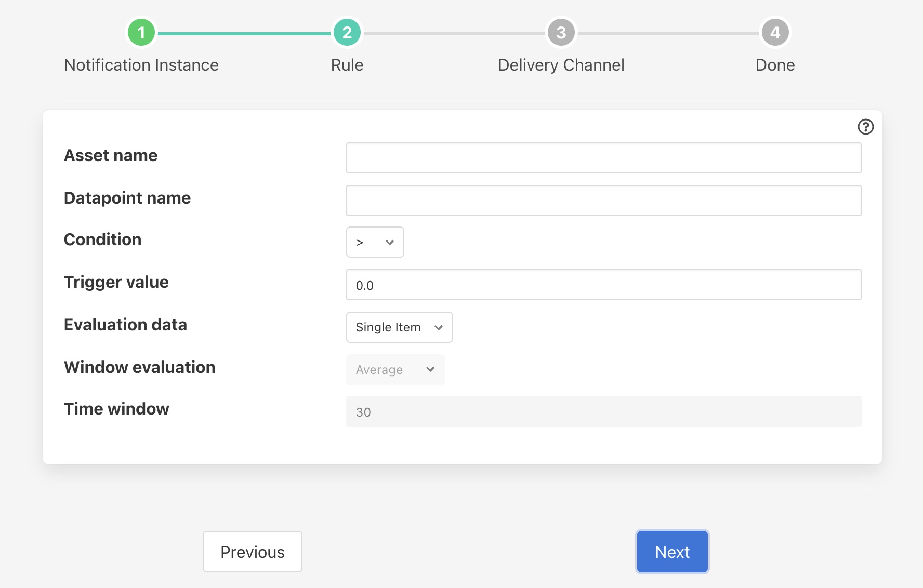Select the Rule step label
The height and width of the screenshot is (588, 923).
pyautogui.click(x=347, y=65)
